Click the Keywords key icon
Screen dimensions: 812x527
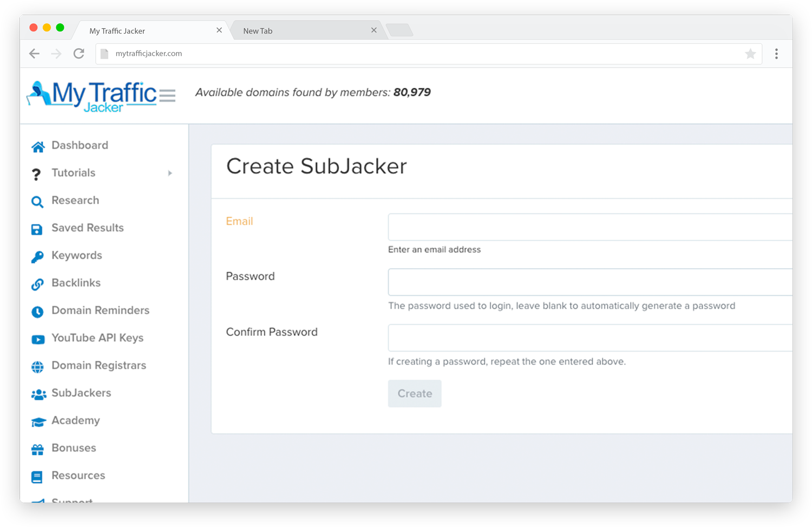37,257
